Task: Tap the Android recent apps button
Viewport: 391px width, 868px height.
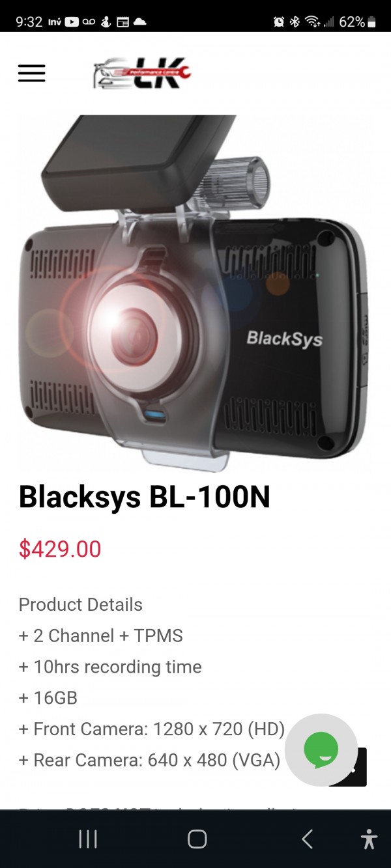Action: pyautogui.click(x=88, y=839)
